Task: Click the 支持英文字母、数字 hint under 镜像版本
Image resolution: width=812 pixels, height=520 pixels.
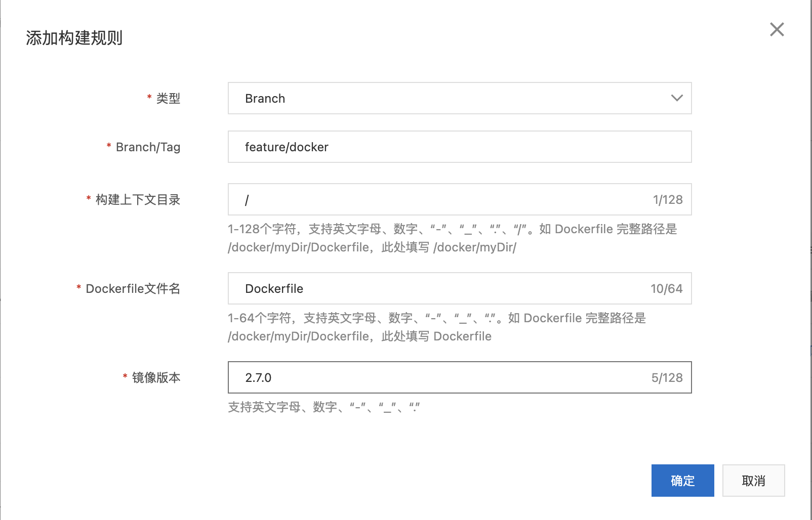Action: point(324,407)
